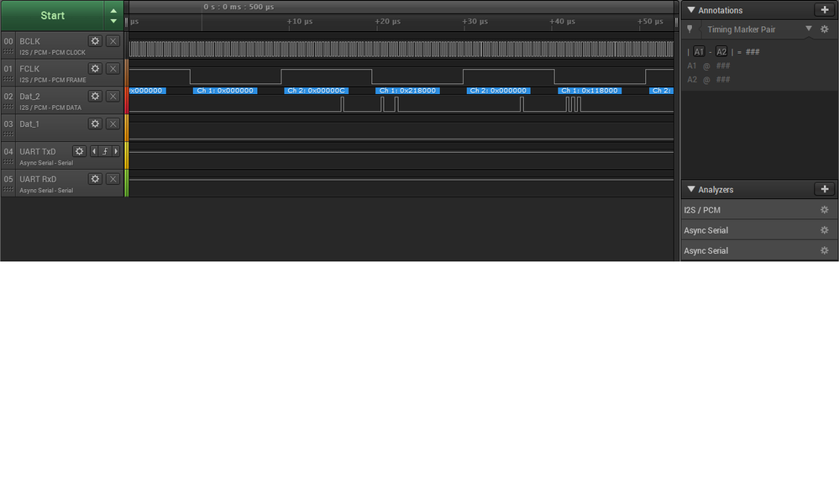Click the marker pin icon beside Timing Marker Pair

pos(690,29)
